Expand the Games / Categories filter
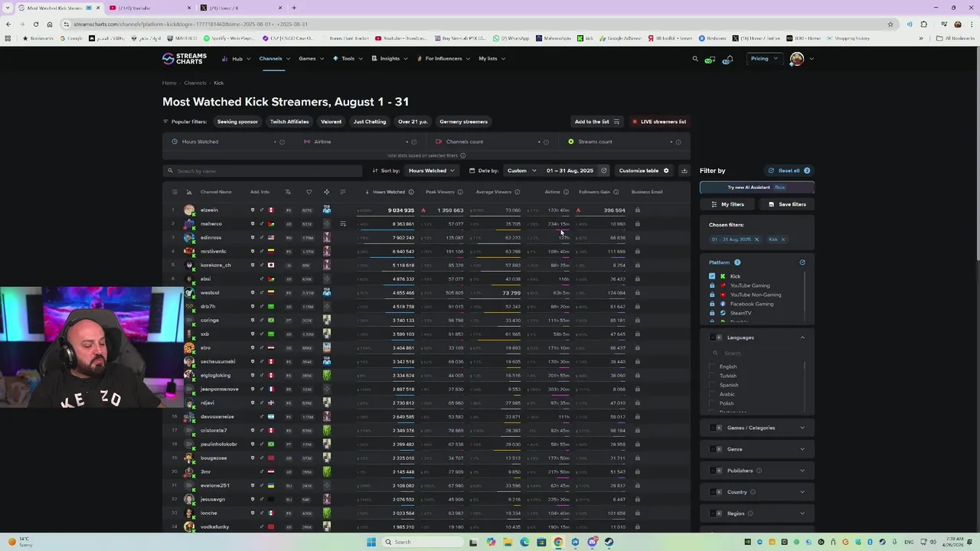 click(x=802, y=428)
